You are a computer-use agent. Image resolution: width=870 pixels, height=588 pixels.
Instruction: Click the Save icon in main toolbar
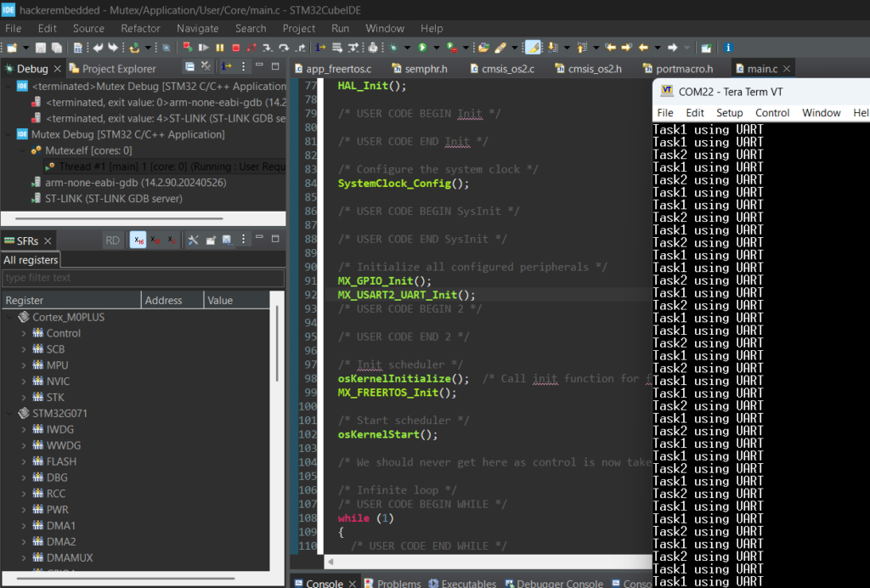point(42,48)
